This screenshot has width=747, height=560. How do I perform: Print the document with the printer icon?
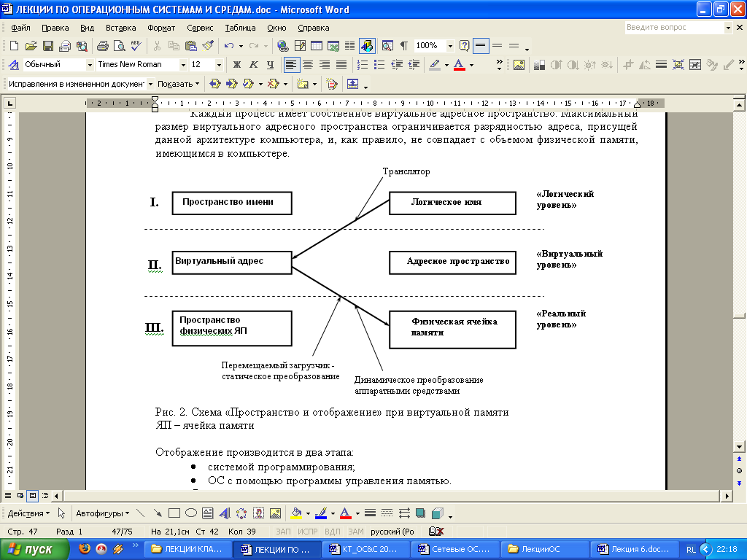coord(102,46)
